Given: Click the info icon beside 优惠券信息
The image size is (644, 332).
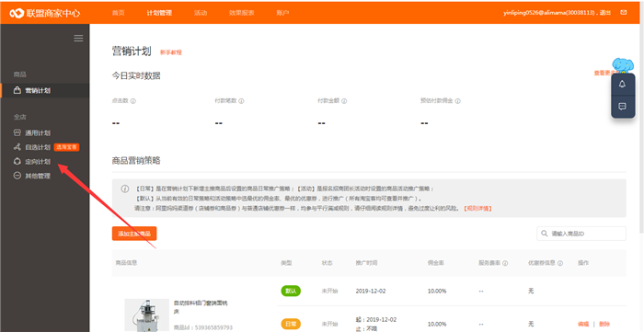Looking at the screenshot, I should tap(560, 263).
